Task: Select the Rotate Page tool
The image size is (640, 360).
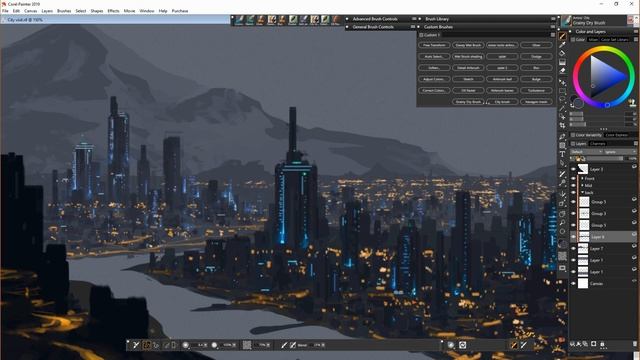Action: tap(562, 231)
